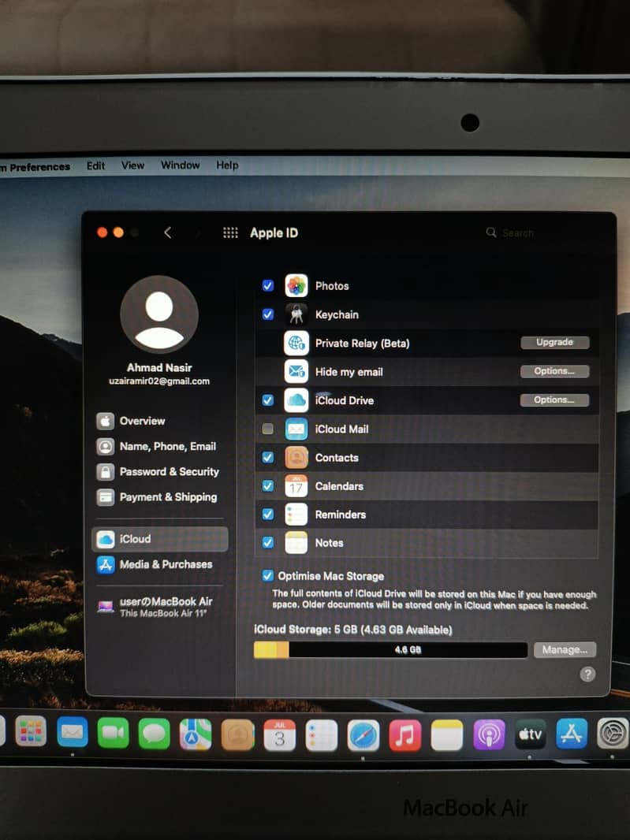Disable Optimise Mac Storage checkbox
630x840 pixels.
click(267, 575)
